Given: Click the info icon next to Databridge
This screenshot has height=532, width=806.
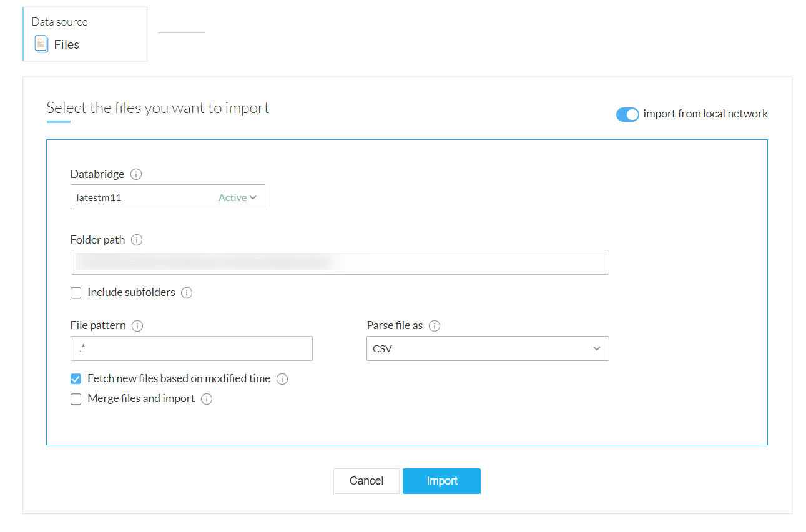Looking at the screenshot, I should click(137, 174).
